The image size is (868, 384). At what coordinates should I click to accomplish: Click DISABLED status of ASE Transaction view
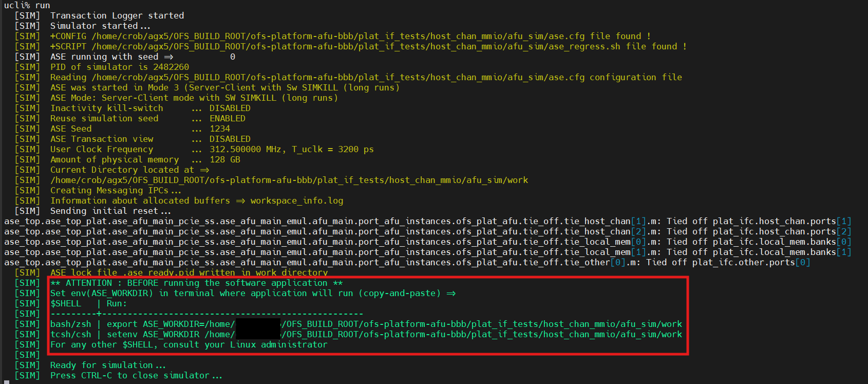(x=230, y=139)
